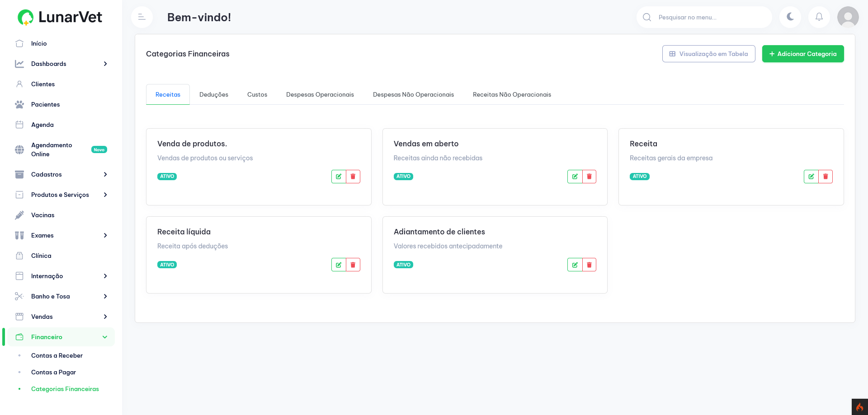
Task: Switch to dark mode moon icon
Action: [790, 17]
